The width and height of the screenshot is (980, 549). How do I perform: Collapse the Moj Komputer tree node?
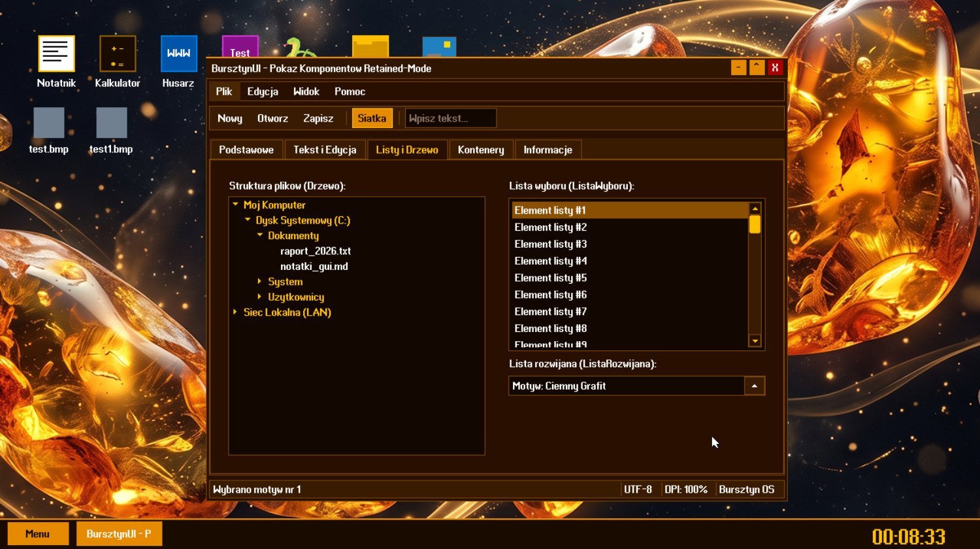[x=236, y=205]
